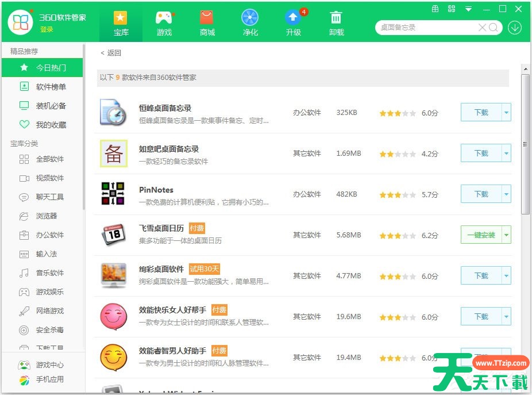Viewport: 532px width, 395px height.
Task: Click the 绚彩桌面软件 app icon
Action: [x=113, y=275]
